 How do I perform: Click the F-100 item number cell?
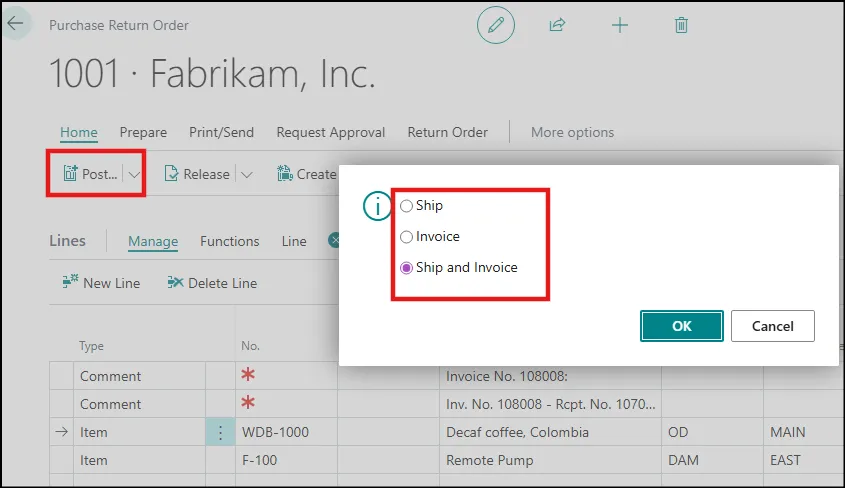[x=286, y=460]
